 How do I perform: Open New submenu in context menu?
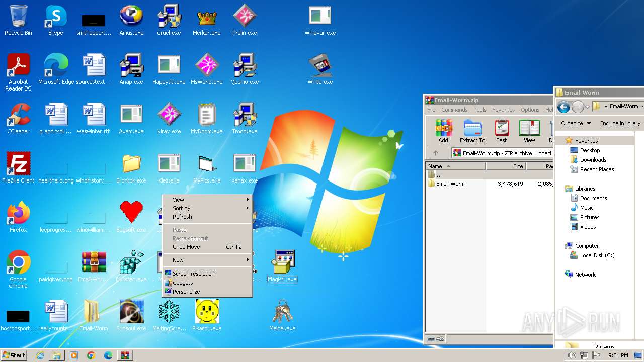(207, 260)
